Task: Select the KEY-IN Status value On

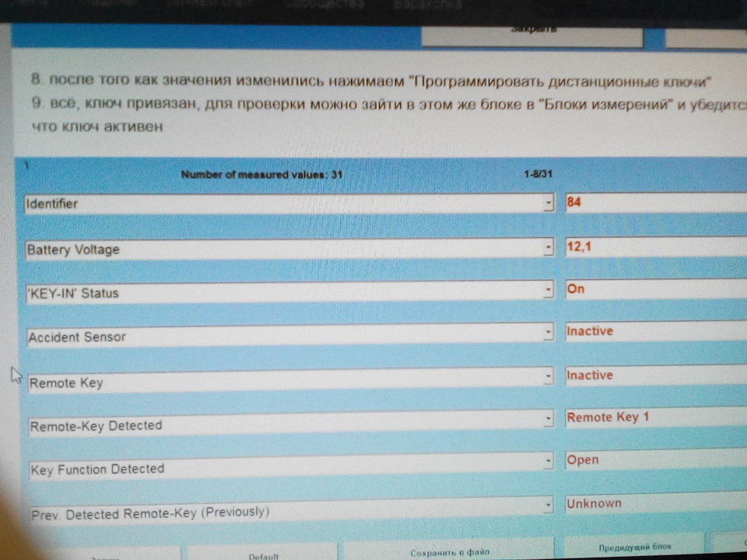Action: [x=656, y=289]
